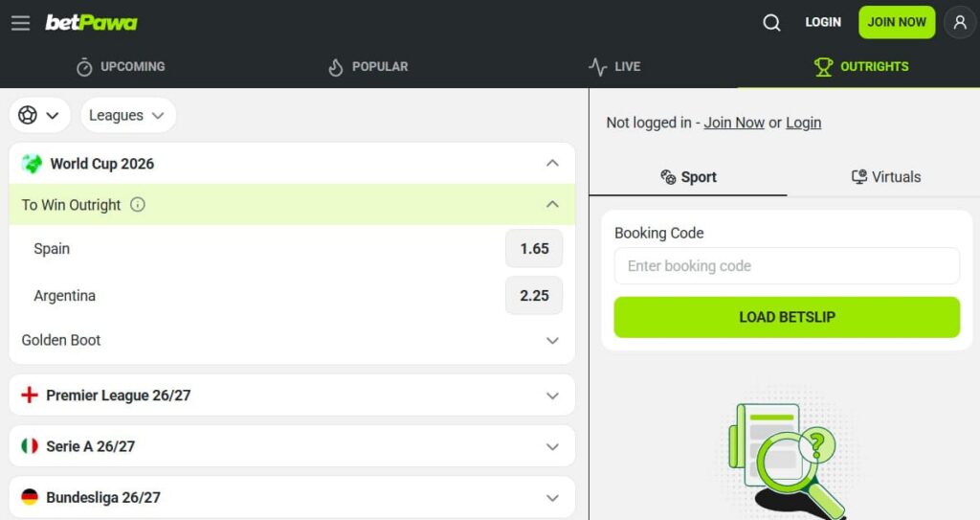This screenshot has width=980, height=520.
Task: Click the Premier League 26/27 title
Action: 118,396
